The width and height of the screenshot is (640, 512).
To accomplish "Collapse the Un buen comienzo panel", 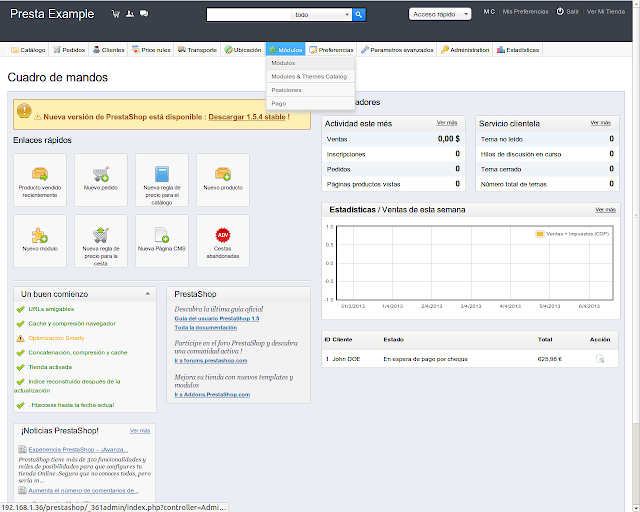I will [x=148, y=294].
